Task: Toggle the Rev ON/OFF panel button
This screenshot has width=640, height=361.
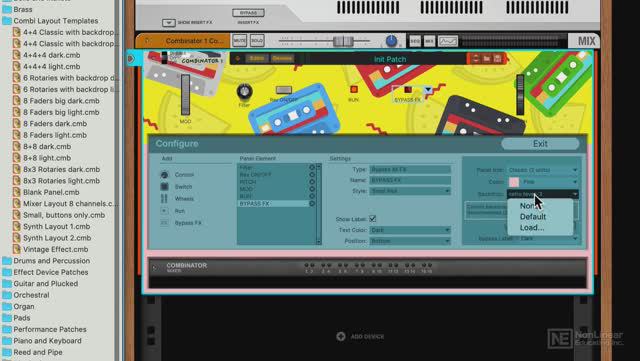Action: pos(284,90)
